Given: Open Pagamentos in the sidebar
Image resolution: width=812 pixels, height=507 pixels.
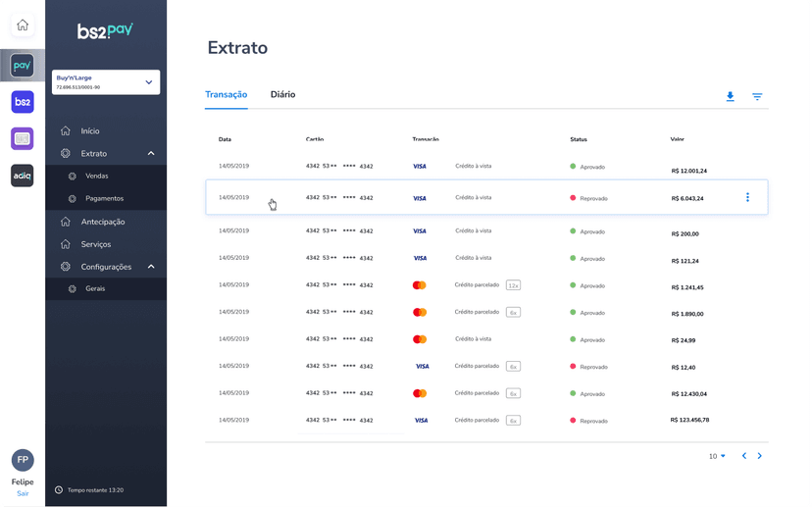Looking at the screenshot, I should pos(104,199).
